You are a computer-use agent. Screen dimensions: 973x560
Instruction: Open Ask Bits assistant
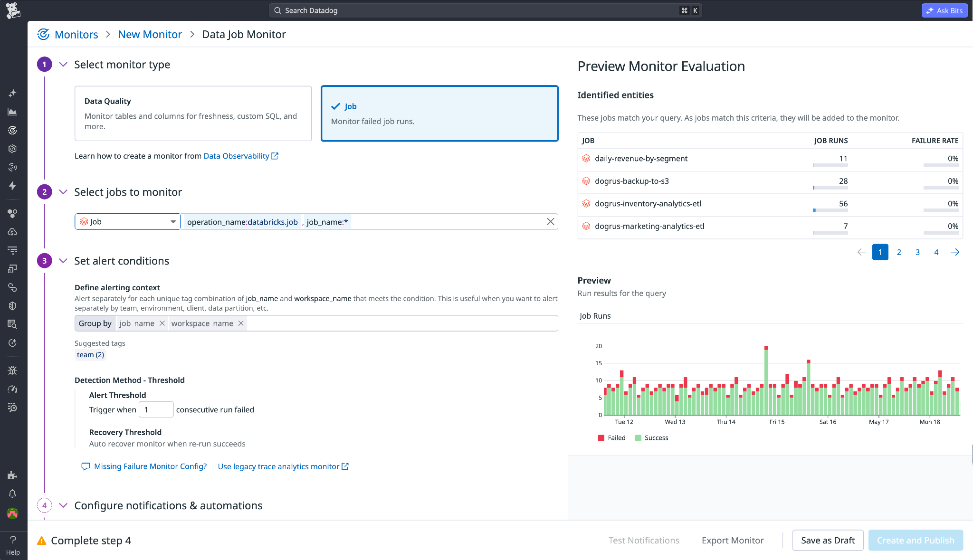click(944, 10)
